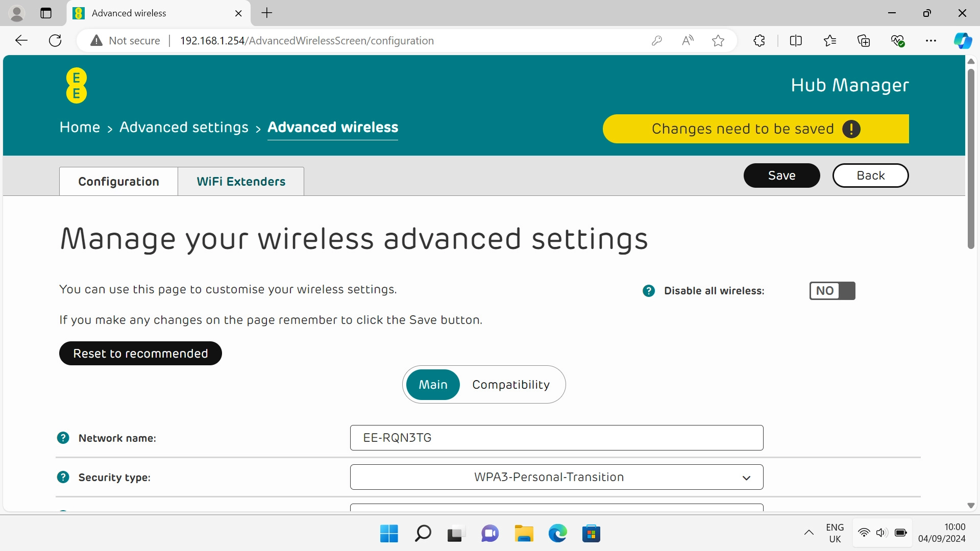The width and height of the screenshot is (980, 551).
Task: Add page to favorites star icon
Action: (718, 41)
